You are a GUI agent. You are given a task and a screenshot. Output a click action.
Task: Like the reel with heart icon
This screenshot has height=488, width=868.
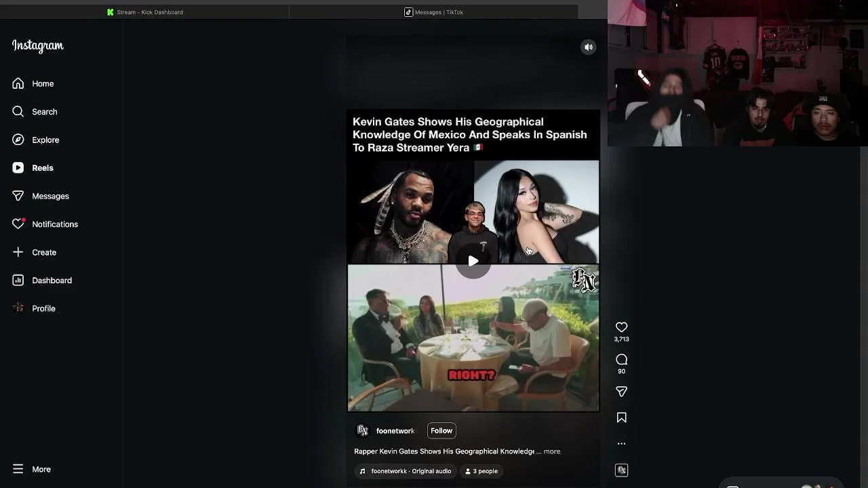[621, 327]
